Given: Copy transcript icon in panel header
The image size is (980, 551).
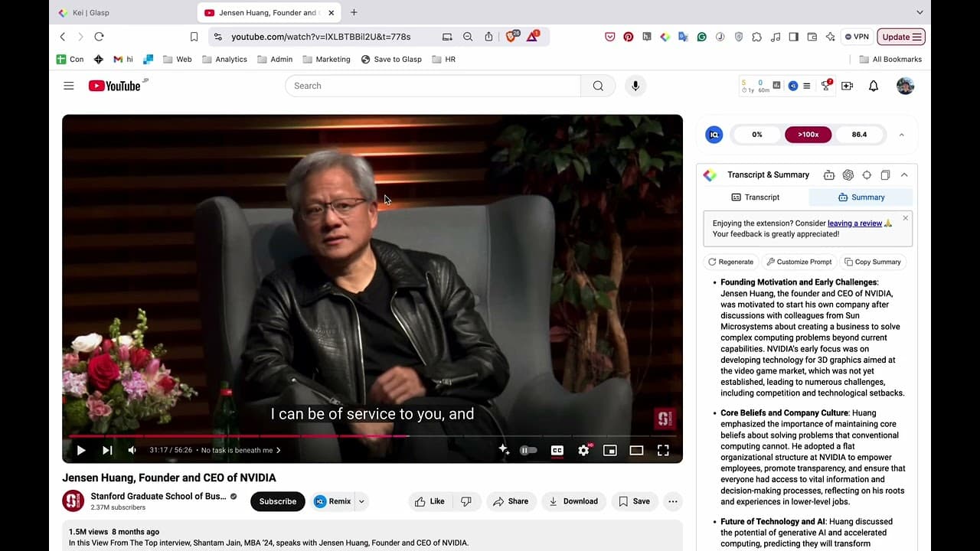Looking at the screenshot, I should pyautogui.click(x=885, y=175).
